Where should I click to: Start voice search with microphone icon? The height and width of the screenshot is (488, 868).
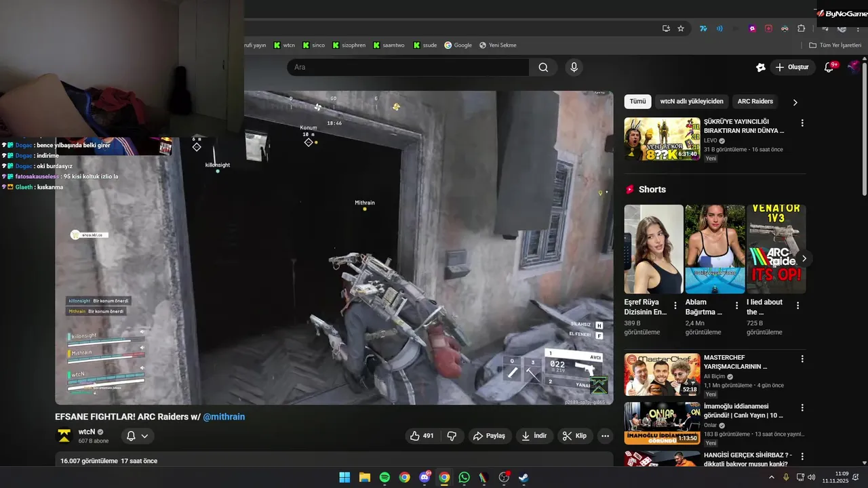point(574,67)
